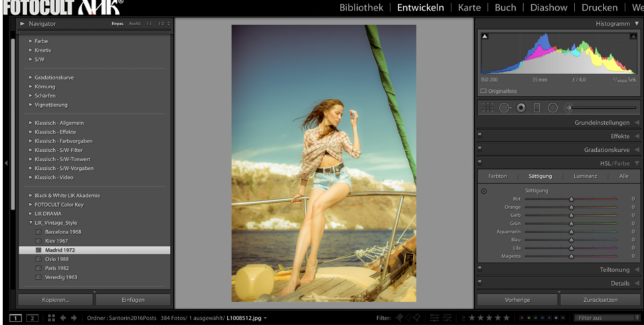Go forward with the right arrow icon
The height and width of the screenshot is (325, 644).
[74, 318]
